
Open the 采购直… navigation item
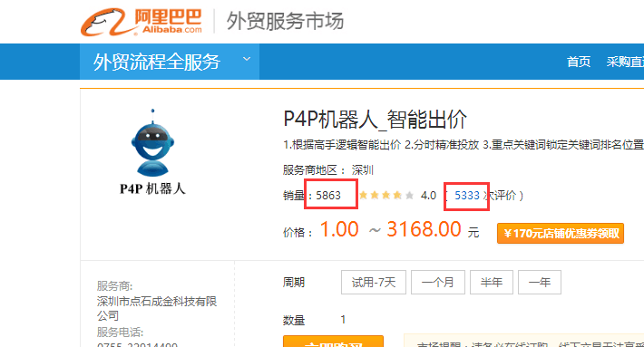625,62
